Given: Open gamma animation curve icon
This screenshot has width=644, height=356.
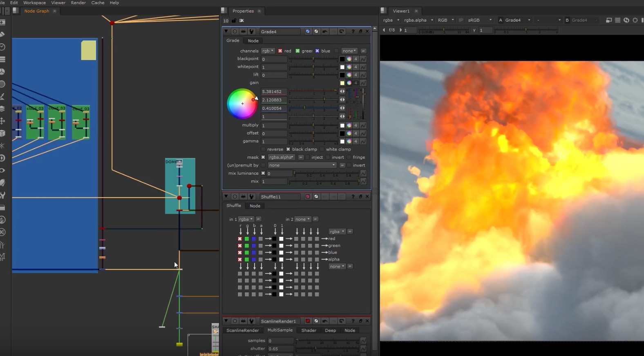Looking at the screenshot, I should pyautogui.click(x=363, y=141).
